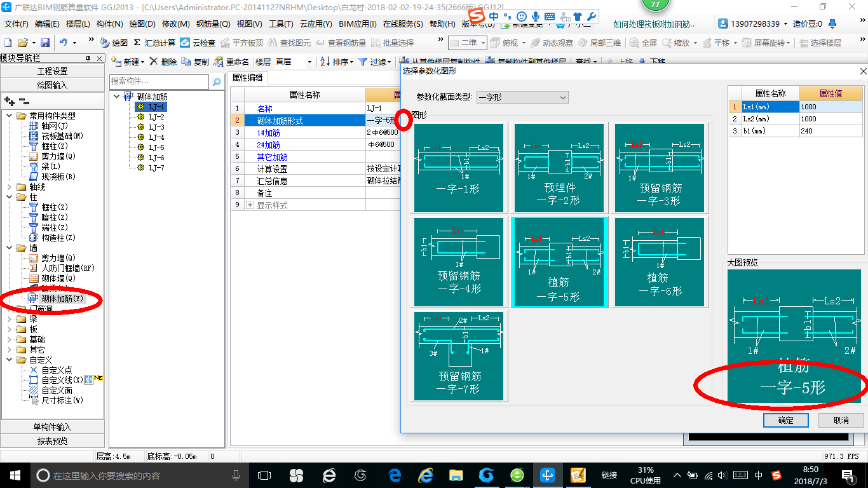The height and width of the screenshot is (488, 868).
Task: Click 重命名 rename button
Action: click(231, 62)
